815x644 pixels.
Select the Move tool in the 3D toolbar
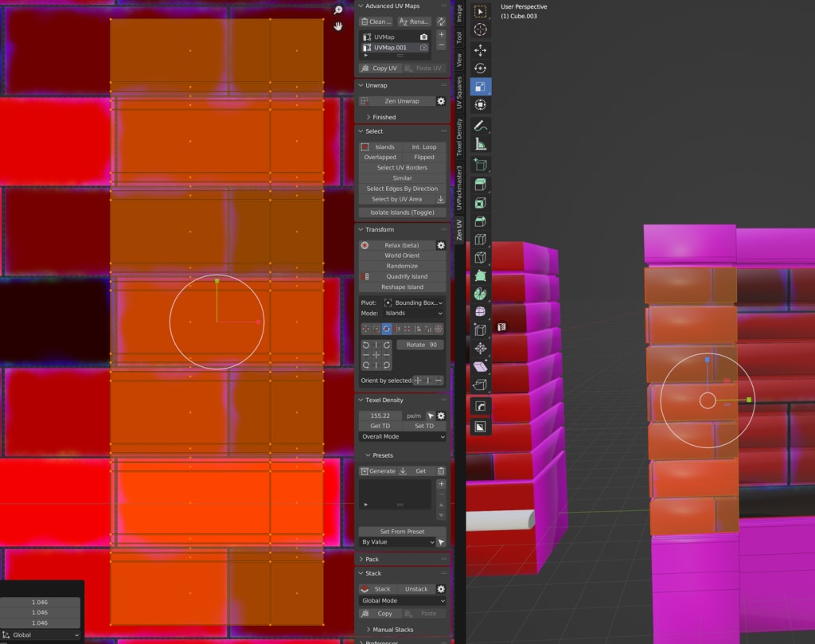click(481, 49)
